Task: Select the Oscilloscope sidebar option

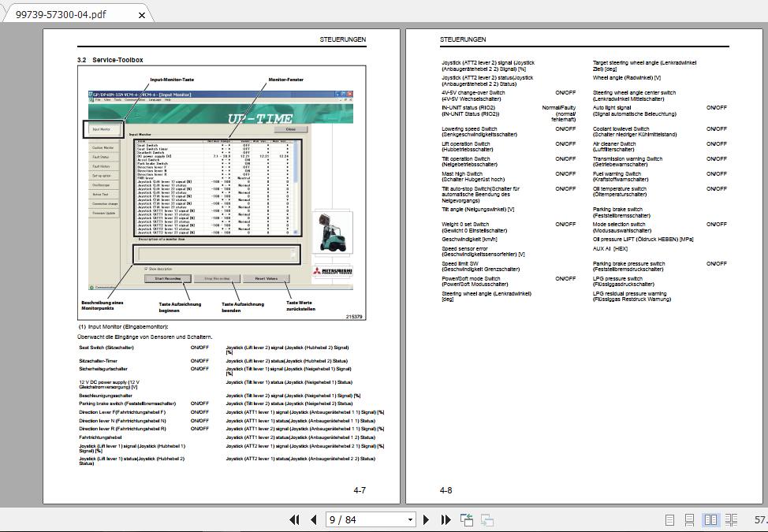Action: click(102, 184)
